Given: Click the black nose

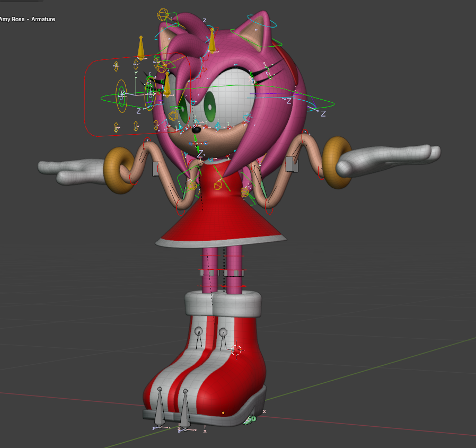Looking at the screenshot, I should pyautogui.click(x=197, y=130).
